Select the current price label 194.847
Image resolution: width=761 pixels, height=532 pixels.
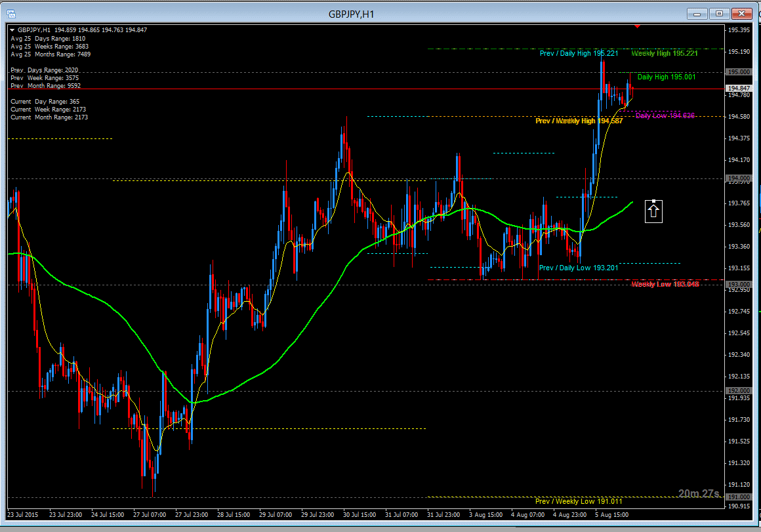pyautogui.click(x=739, y=88)
